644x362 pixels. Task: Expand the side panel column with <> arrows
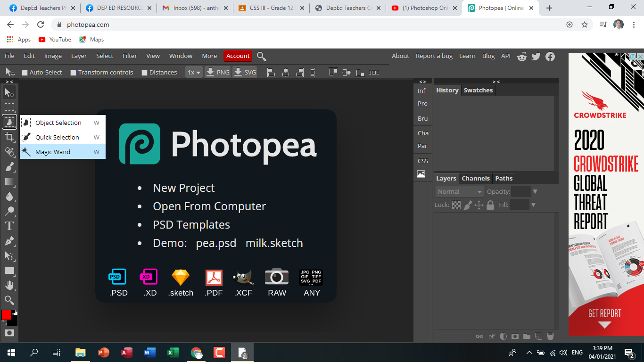(422, 82)
